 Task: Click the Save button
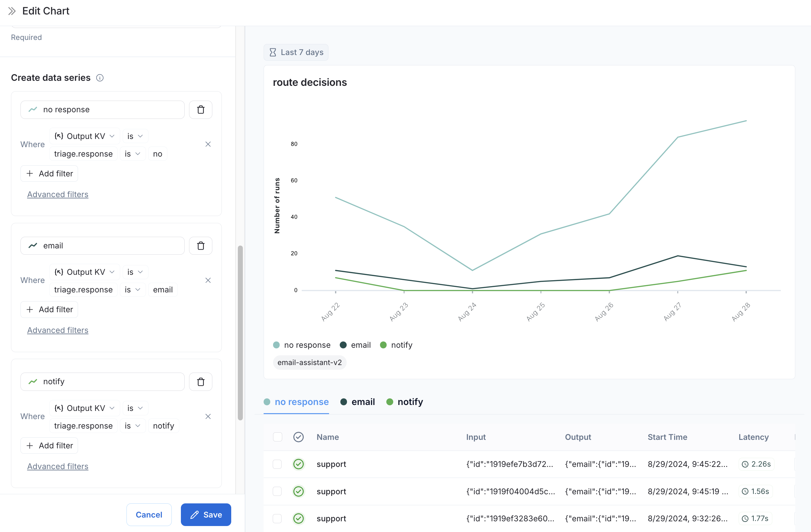pos(206,514)
